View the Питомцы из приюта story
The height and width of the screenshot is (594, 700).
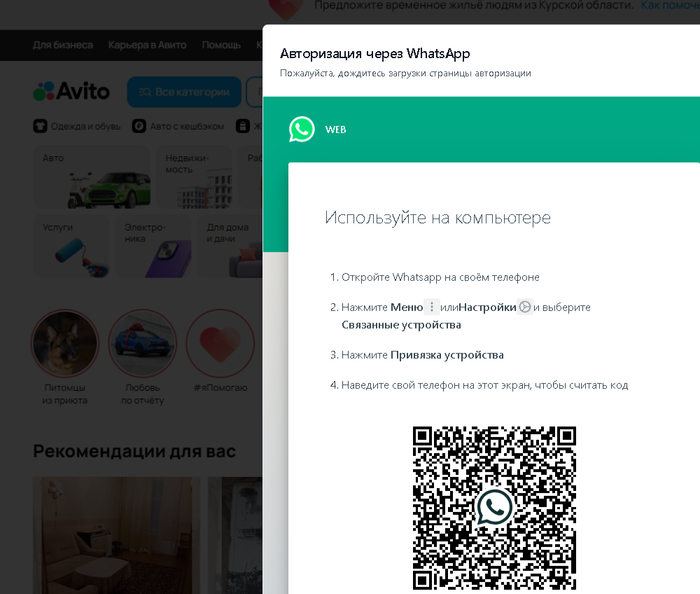[x=65, y=344]
